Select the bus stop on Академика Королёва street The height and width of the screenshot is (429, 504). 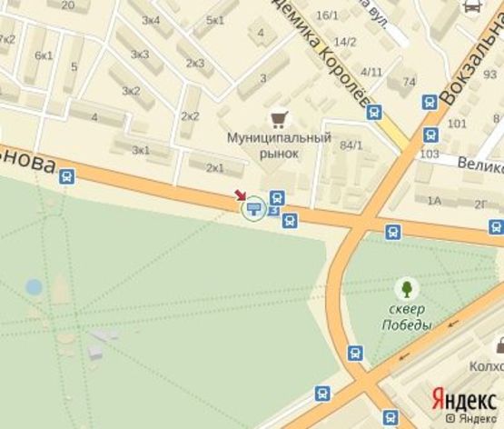click(x=374, y=113)
